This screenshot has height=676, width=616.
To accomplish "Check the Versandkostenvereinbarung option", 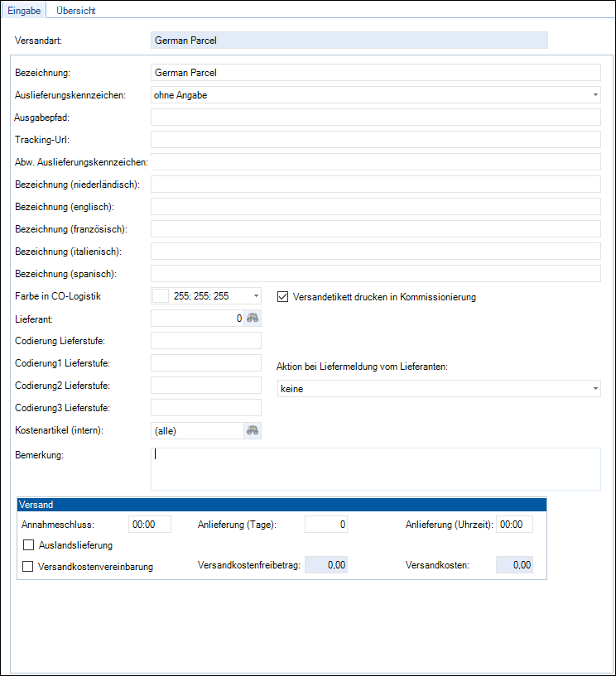I will (x=29, y=567).
